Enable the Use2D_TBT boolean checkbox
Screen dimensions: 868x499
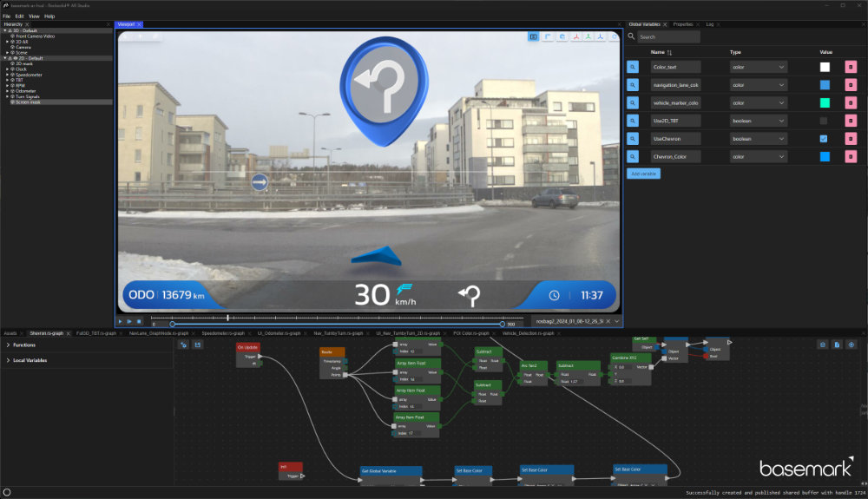coord(824,121)
